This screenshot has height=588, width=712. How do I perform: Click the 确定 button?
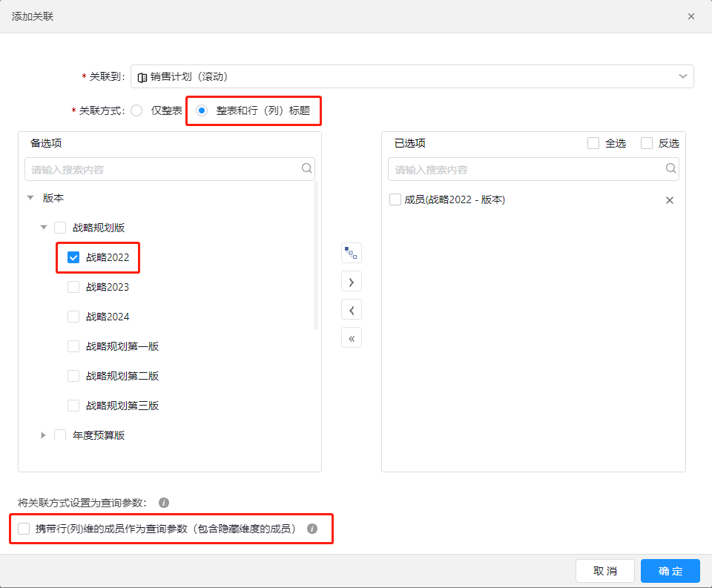click(670, 571)
